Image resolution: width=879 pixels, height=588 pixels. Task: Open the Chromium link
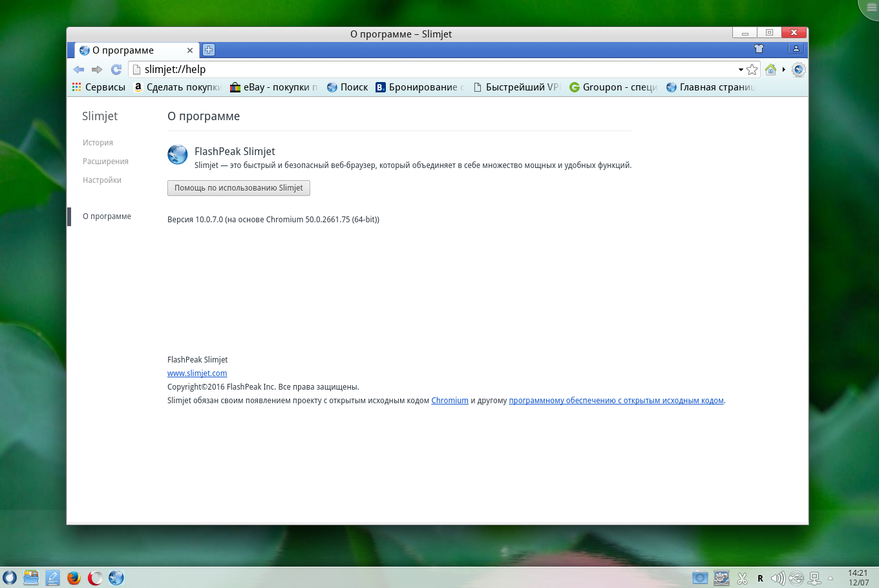tap(450, 401)
